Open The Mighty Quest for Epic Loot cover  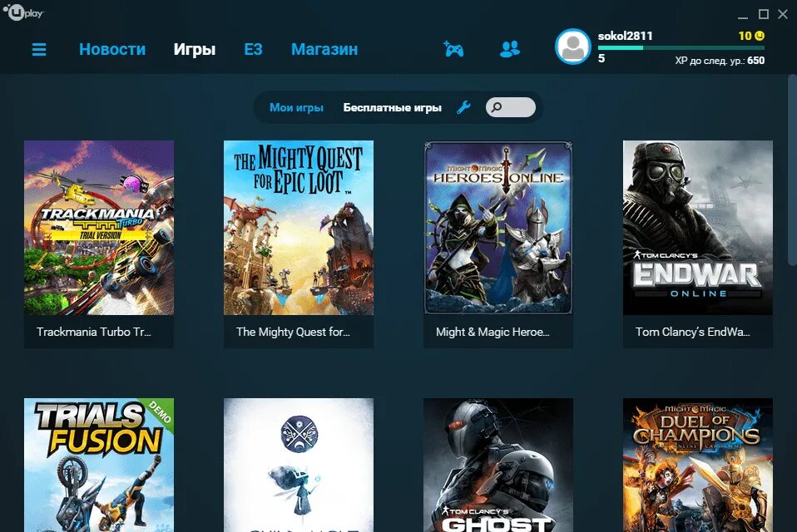point(299,228)
